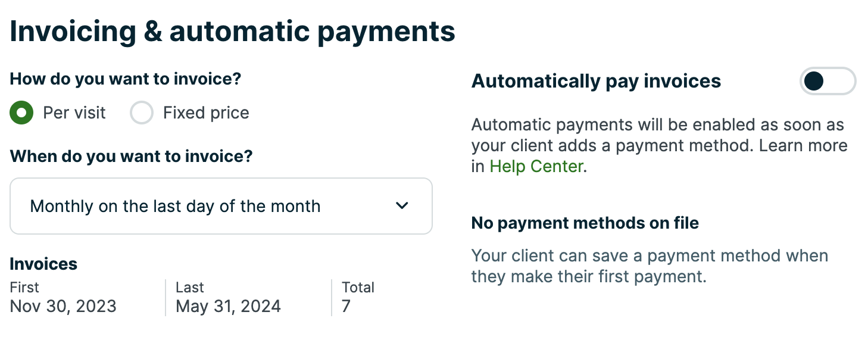The height and width of the screenshot is (343, 868).
Task: Click the chevron arrow in the invoice dropdown
Action: (x=402, y=206)
